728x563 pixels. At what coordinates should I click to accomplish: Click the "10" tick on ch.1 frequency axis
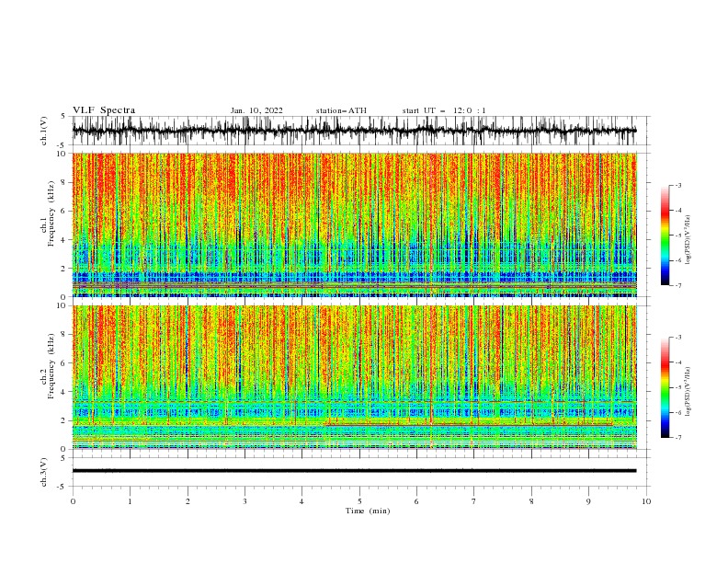(x=63, y=154)
